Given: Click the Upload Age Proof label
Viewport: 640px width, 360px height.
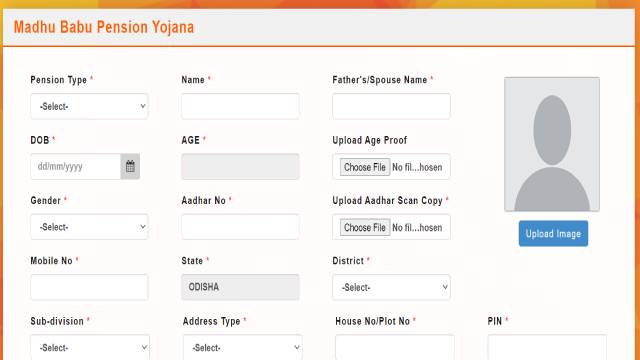Looking at the screenshot, I should pyautogui.click(x=370, y=140).
